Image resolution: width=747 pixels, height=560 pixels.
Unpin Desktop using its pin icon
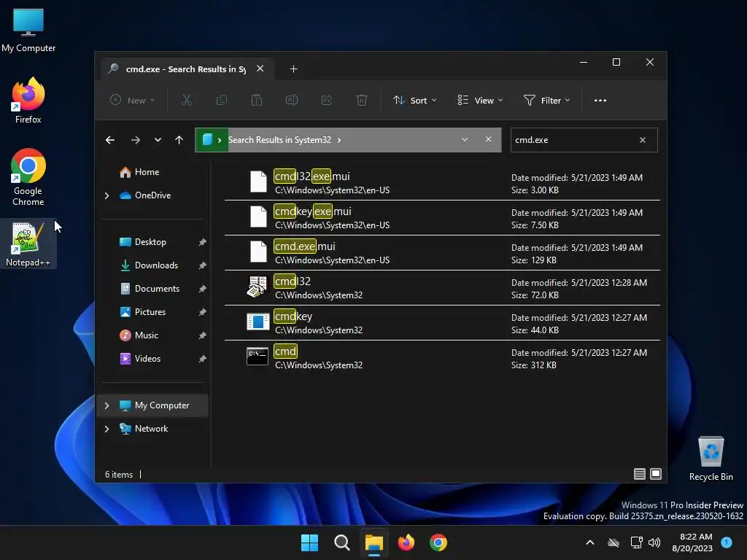tap(202, 242)
